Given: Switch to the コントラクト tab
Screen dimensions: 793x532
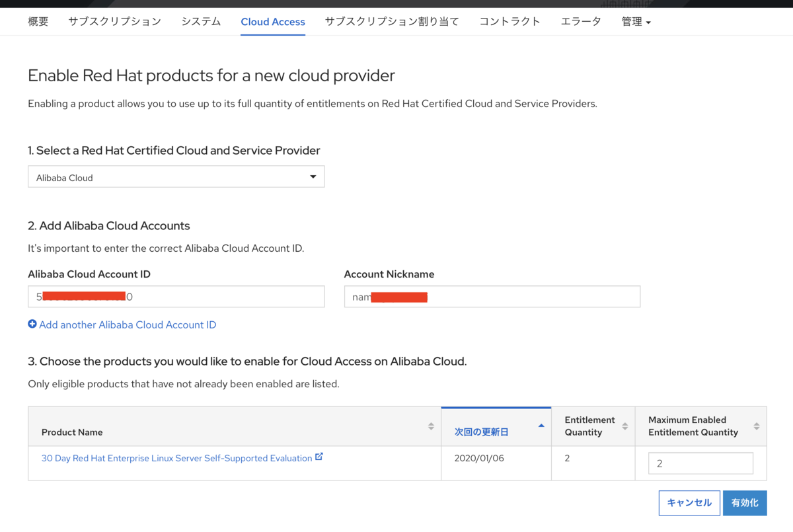Looking at the screenshot, I should pos(510,22).
